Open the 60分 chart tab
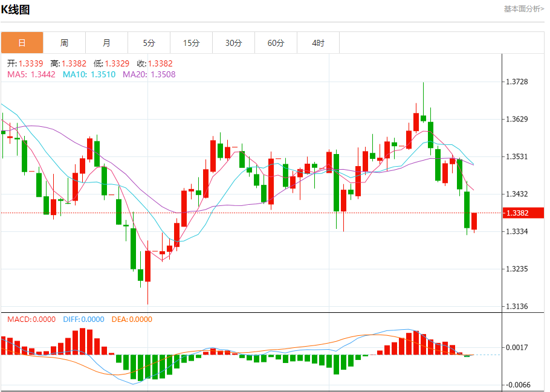Screen dimensions: 550x392 276,43
